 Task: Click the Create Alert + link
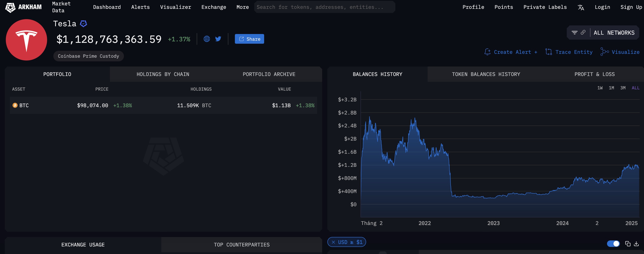pyautogui.click(x=516, y=52)
